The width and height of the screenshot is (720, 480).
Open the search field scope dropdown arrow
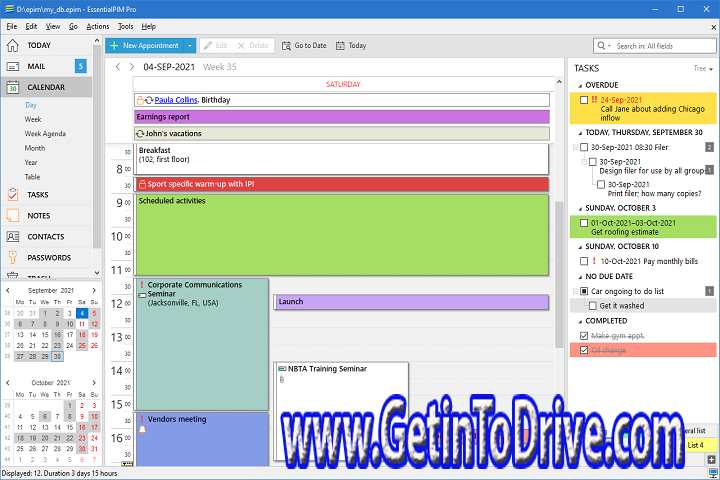(609, 46)
